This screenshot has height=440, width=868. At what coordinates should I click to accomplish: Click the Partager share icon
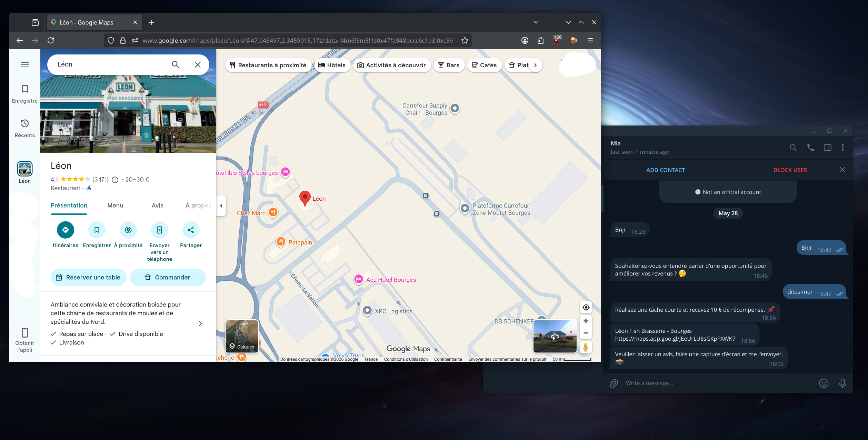[191, 230]
